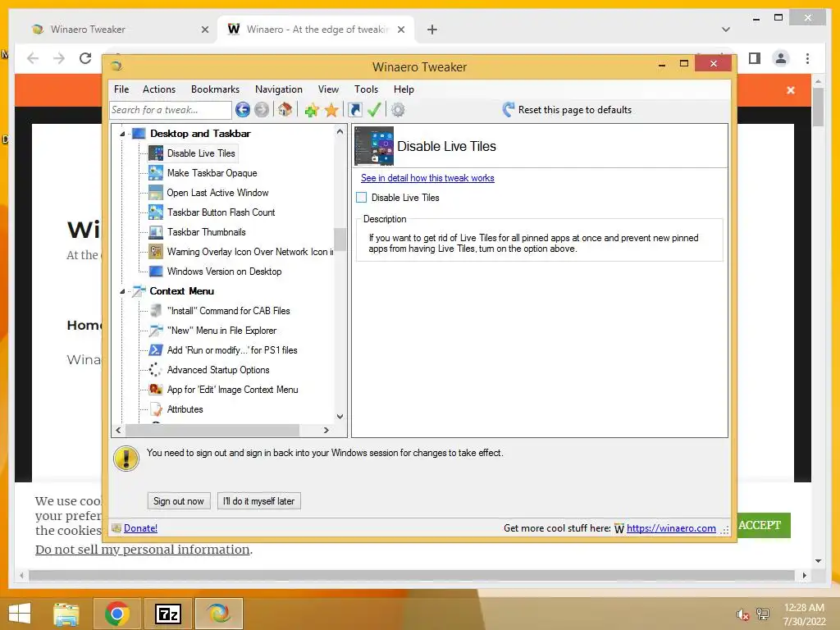Click the Advanced Startup Options spinner icon
Viewport: 840px width, 630px height.
(x=156, y=370)
